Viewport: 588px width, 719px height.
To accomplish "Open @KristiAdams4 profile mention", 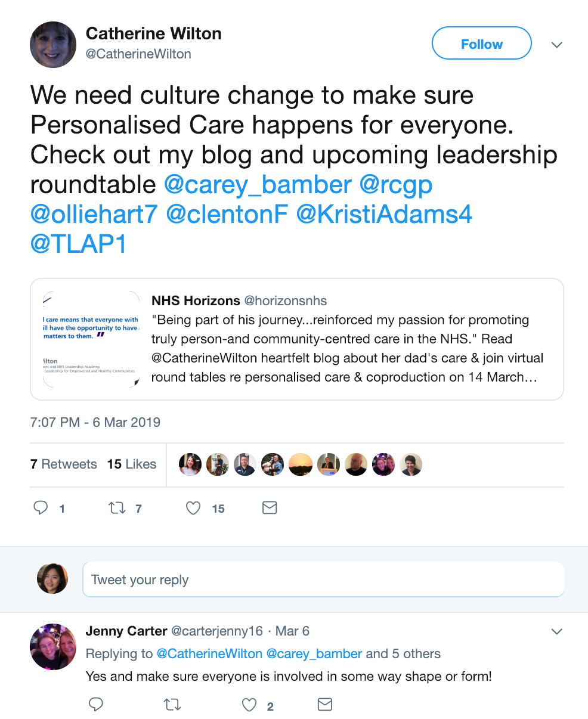I will [x=385, y=215].
